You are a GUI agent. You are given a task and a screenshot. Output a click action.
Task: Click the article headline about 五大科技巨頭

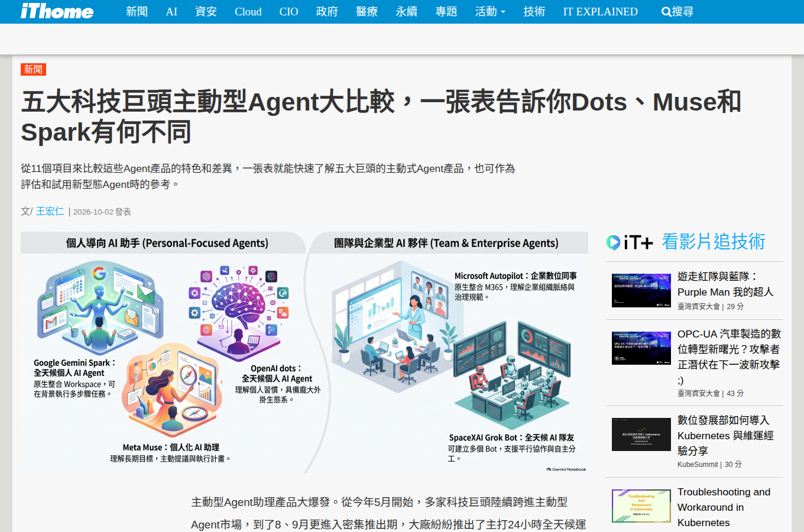tap(381, 116)
